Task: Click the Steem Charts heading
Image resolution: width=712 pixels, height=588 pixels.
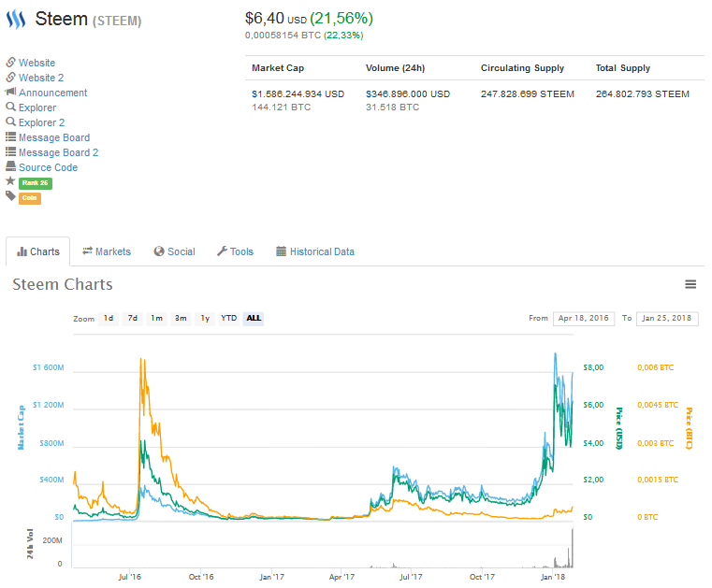Action: click(63, 284)
